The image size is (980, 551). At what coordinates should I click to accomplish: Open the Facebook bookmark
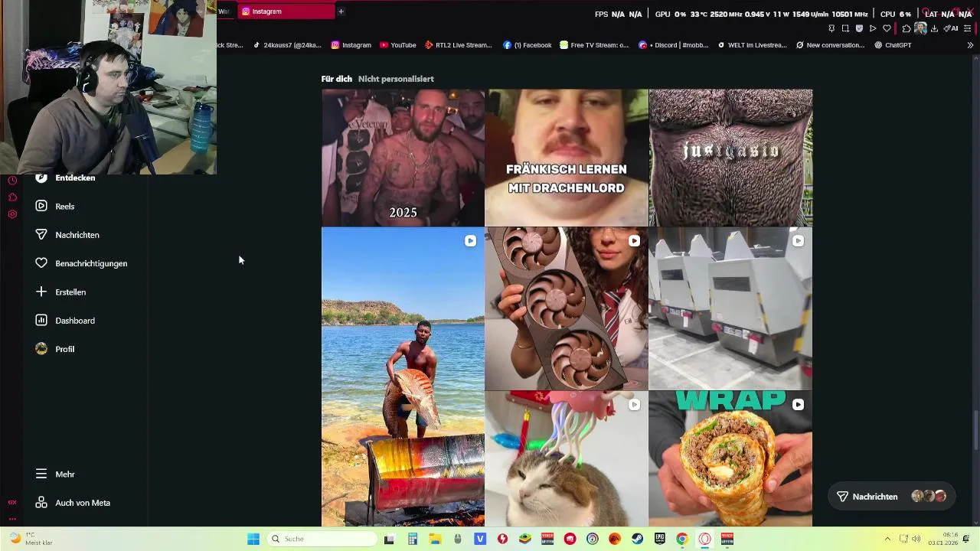click(527, 45)
